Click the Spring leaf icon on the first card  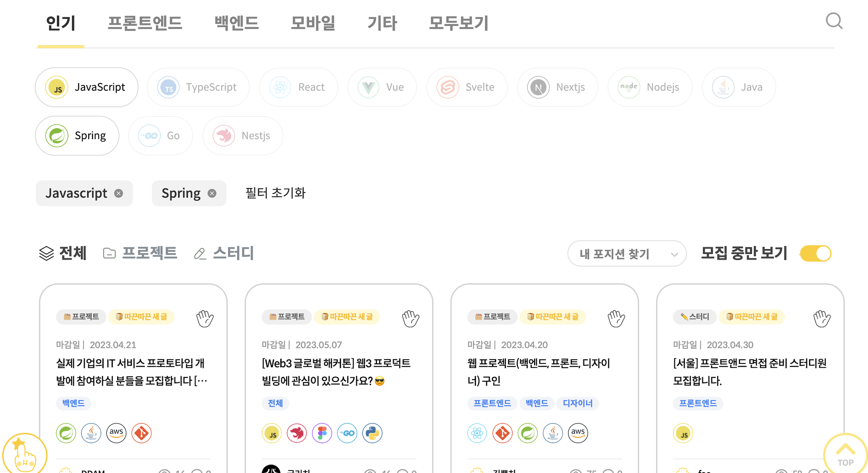coord(66,433)
